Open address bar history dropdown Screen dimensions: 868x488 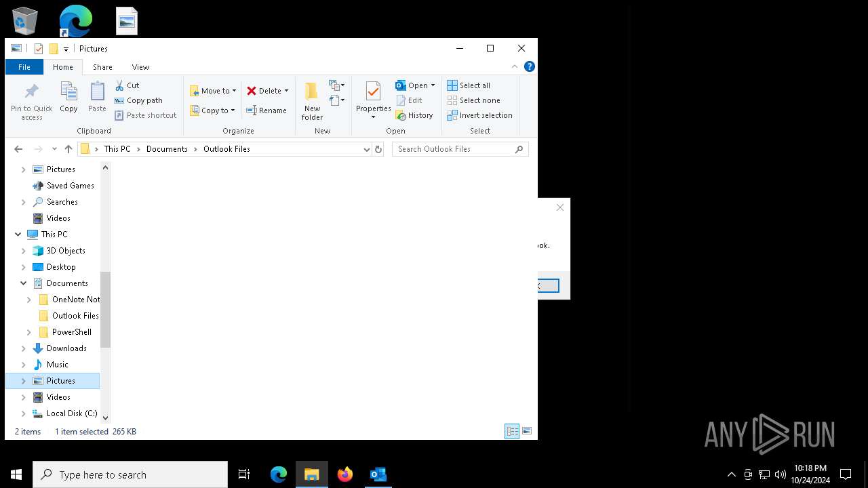(x=366, y=149)
